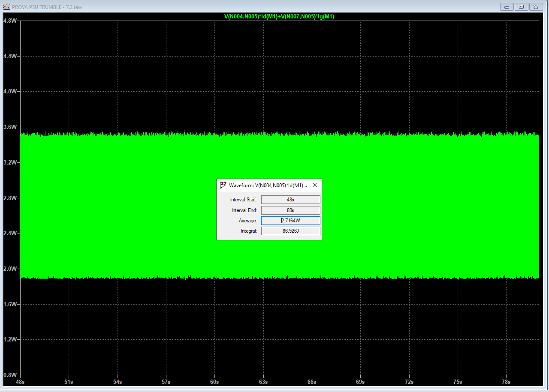Viewport: 549px width, 392px height.
Task: Click the 60s time axis label
Action: tap(214, 382)
